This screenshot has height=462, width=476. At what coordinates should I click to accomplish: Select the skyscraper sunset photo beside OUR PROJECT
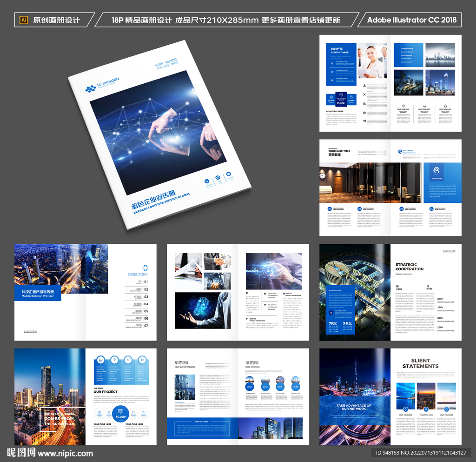pos(50,397)
